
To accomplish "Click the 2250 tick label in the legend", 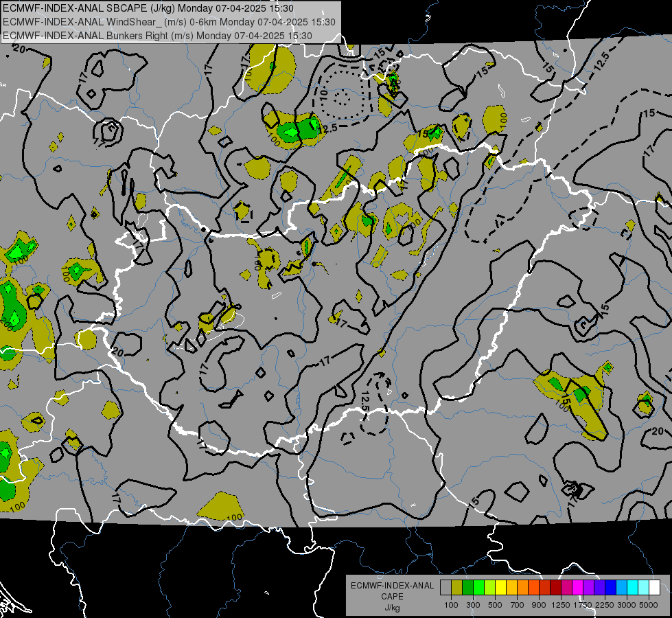I will pos(605,605).
